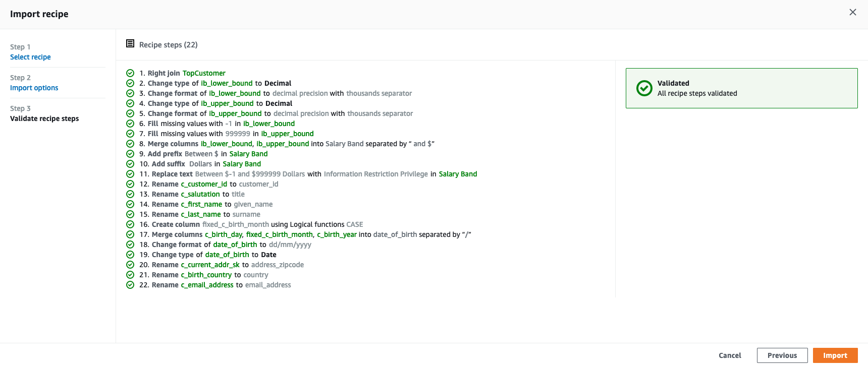Click the orange Import button
Viewport: 868px width, 368px height.
pyautogui.click(x=835, y=355)
